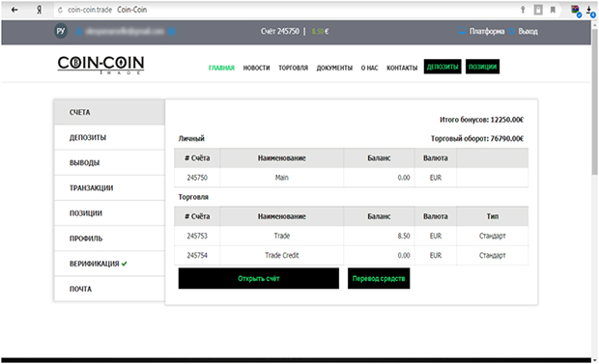Select ПРОФИЛЬ in sidebar
Viewport: 599px width, 364px height.
point(109,238)
